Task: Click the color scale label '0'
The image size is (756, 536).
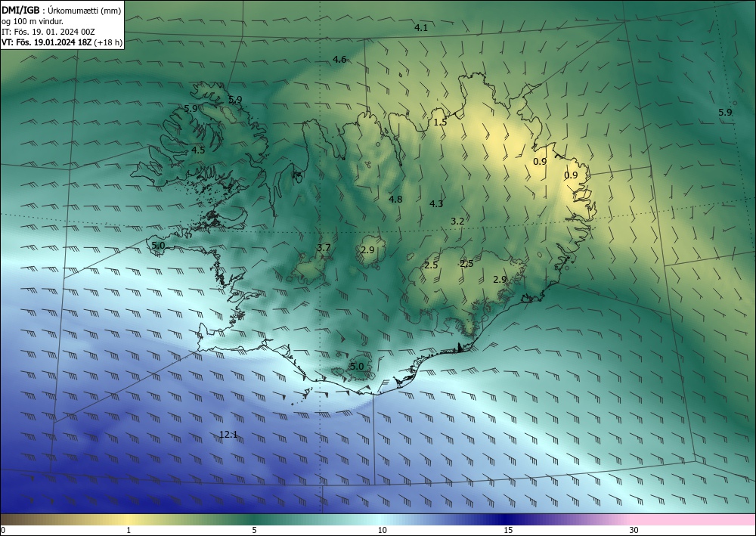Action: pyautogui.click(x=3, y=530)
